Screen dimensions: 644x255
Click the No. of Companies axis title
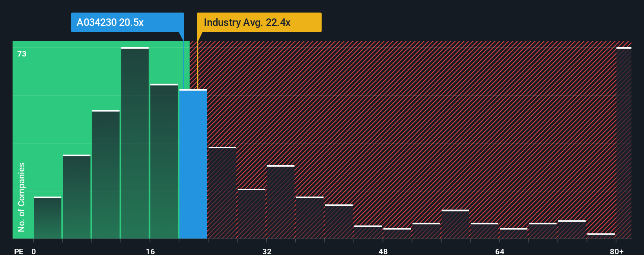click(21, 197)
